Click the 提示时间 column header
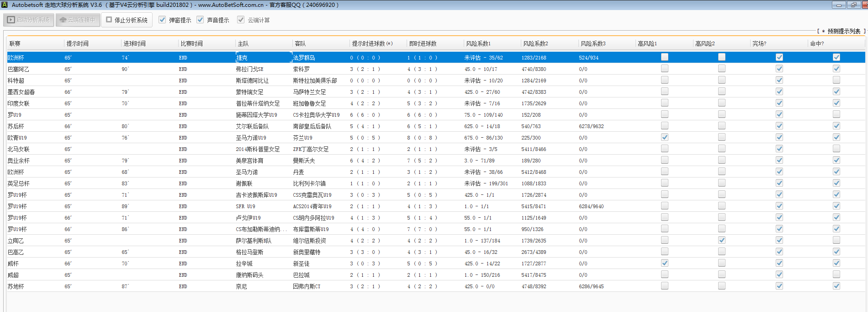868x312 pixels. coord(78,43)
